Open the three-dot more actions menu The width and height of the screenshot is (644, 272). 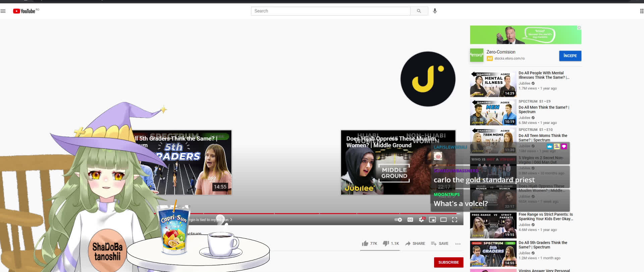click(458, 244)
